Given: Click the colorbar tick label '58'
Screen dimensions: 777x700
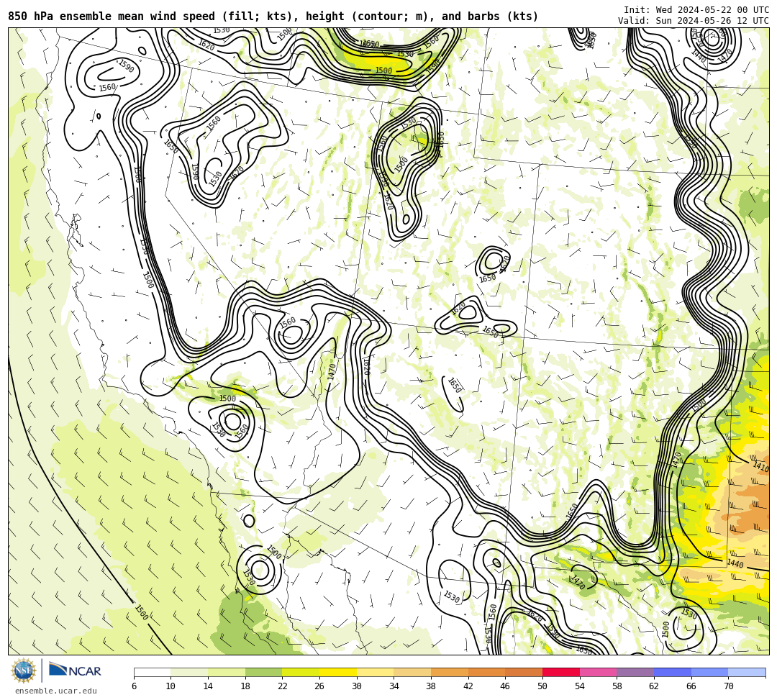Looking at the screenshot, I should (x=617, y=686).
